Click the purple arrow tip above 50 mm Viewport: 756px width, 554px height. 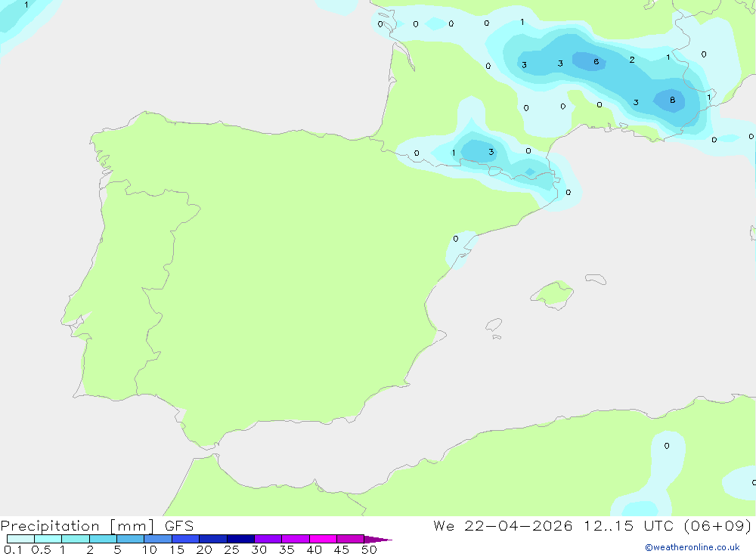tap(378, 539)
